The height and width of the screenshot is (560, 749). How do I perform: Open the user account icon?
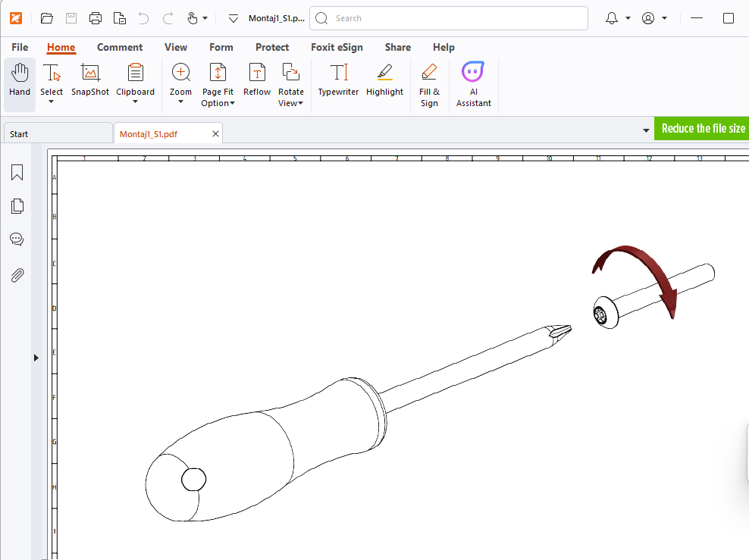pyautogui.click(x=648, y=18)
